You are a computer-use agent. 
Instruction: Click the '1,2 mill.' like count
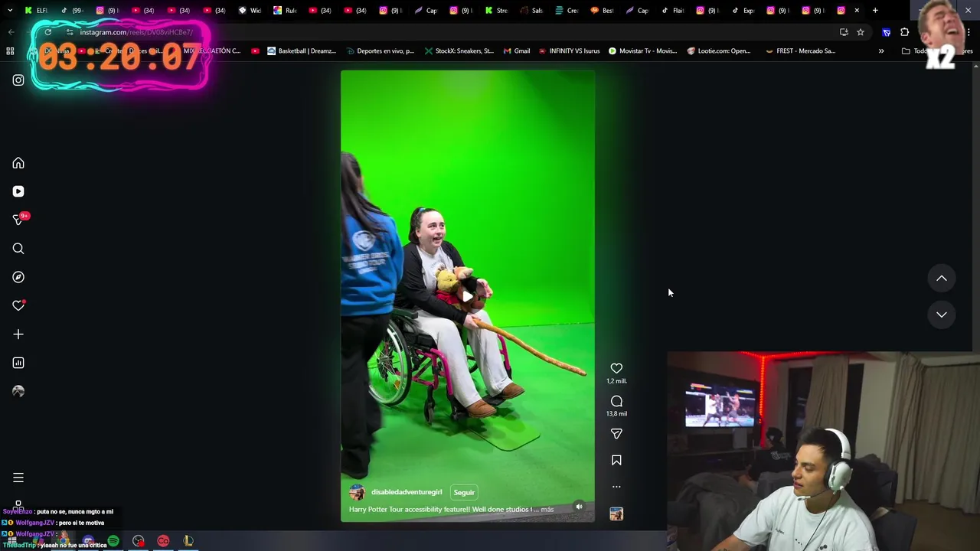point(616,381)
